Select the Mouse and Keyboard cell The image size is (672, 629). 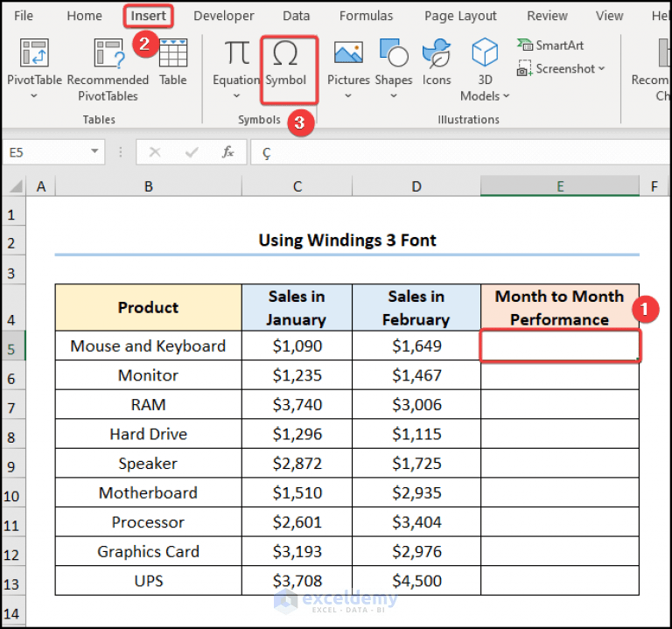(x=148, y=346)
